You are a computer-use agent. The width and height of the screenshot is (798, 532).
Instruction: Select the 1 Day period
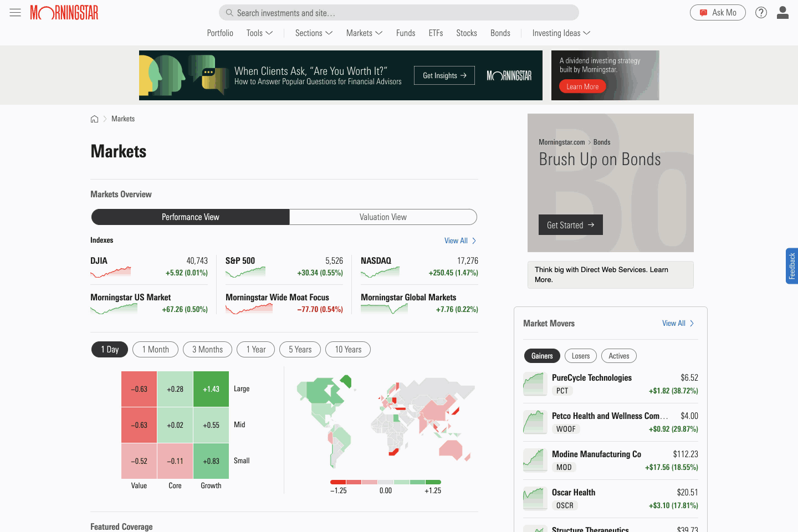click(x=110, y=350)
